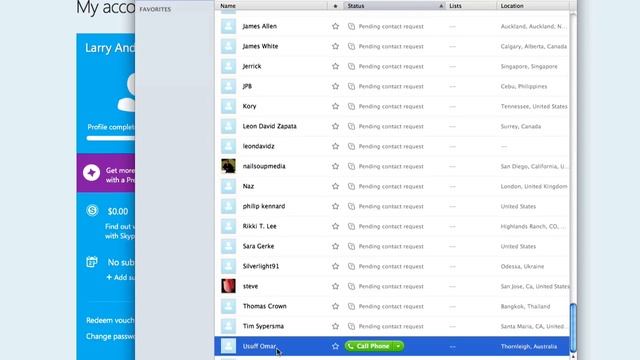Click the profile completeness progress bar
This screenshot has width=640, height=360.
pyautogui.click(x=111, y=138)
